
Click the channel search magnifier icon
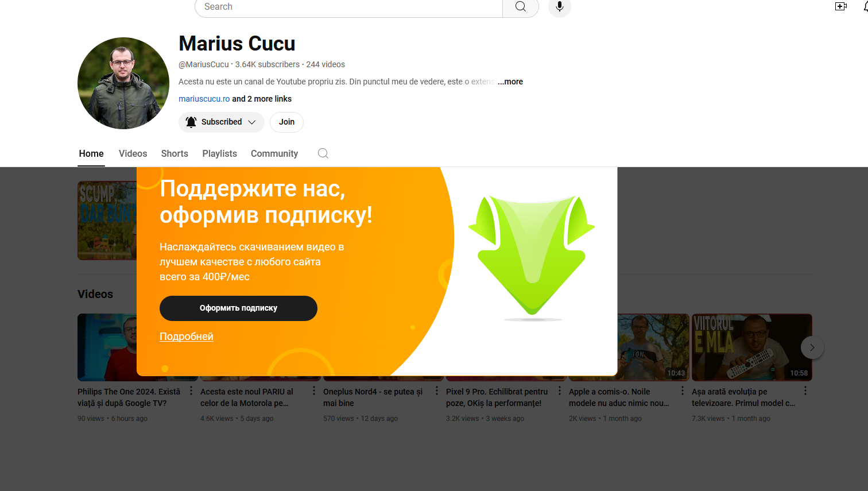click(x=323, y=153)
